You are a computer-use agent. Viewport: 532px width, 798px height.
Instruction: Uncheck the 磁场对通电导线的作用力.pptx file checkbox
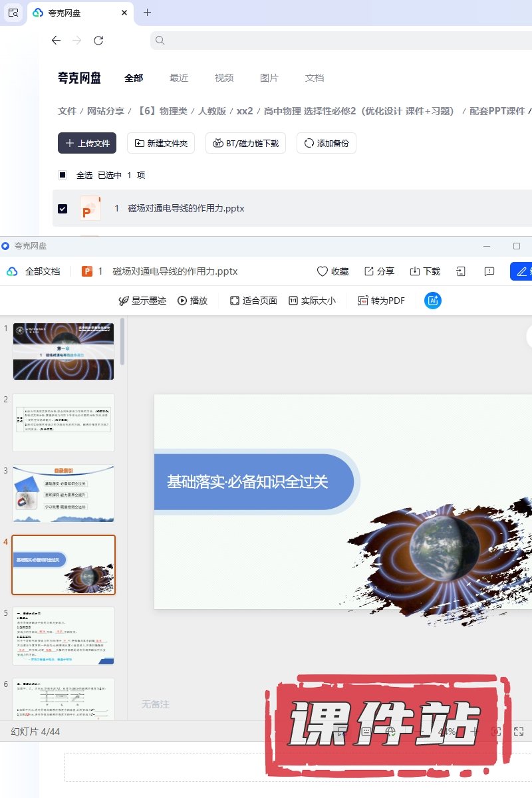[x=63, y=209]
